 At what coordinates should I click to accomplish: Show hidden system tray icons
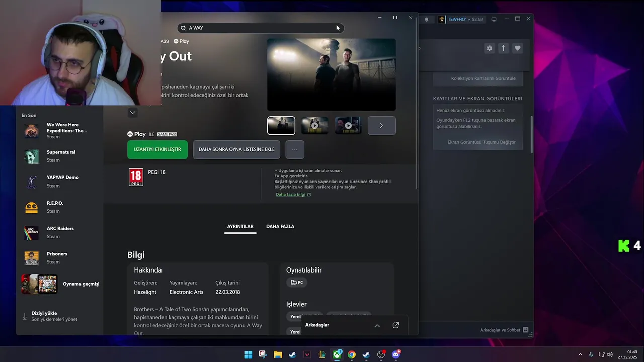click(580, 355)
